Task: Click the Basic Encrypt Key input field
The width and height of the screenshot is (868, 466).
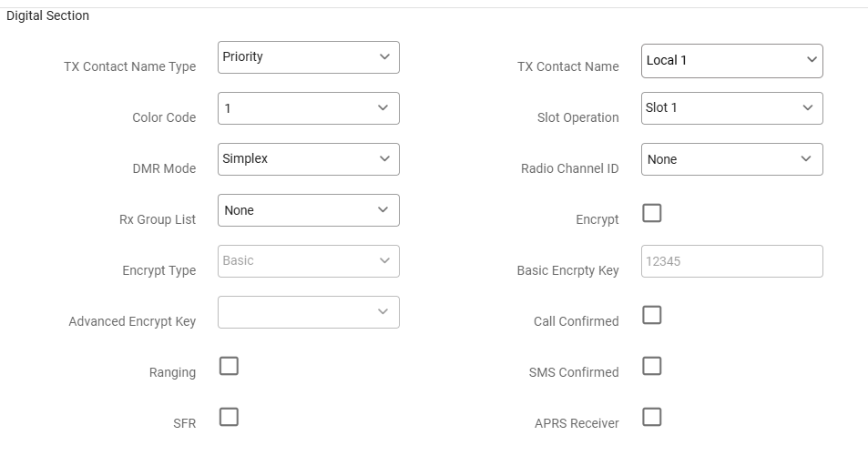Action: point(731,261)
